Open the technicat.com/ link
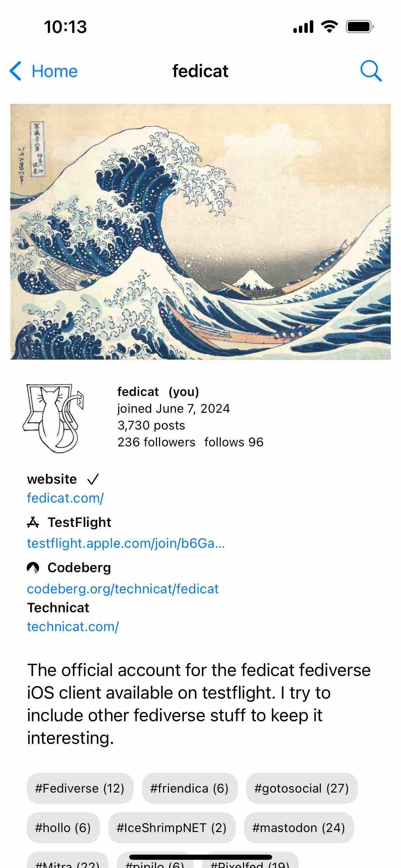The width and height of the screenshot is (401, 868). tap(73, 627)
